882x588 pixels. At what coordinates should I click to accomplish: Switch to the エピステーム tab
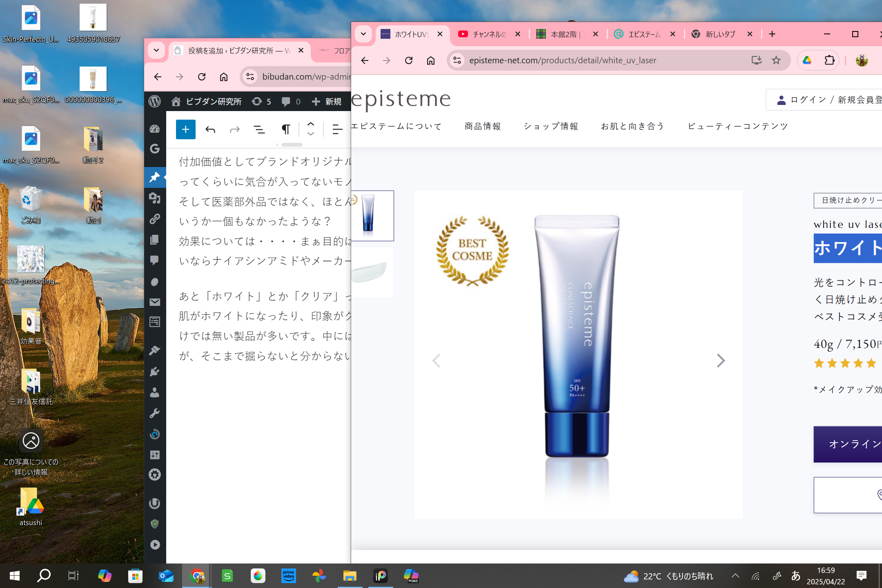coord(645,34)
